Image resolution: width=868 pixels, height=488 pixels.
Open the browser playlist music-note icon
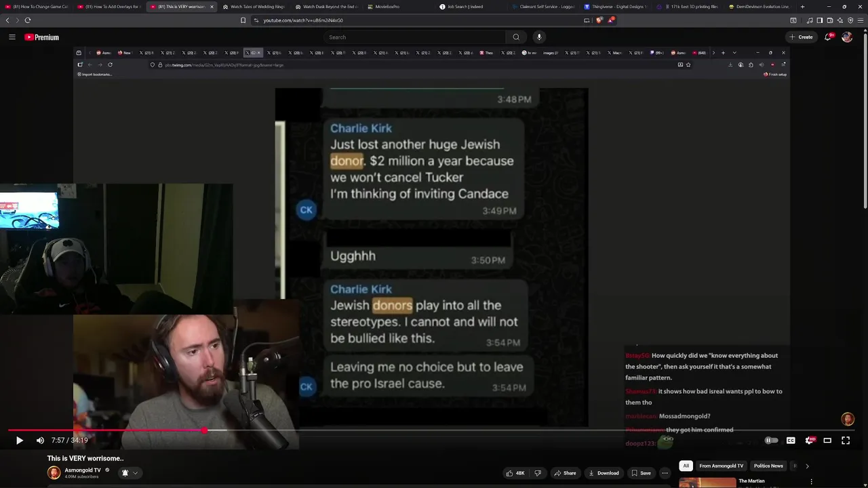(x=810, y=20)
